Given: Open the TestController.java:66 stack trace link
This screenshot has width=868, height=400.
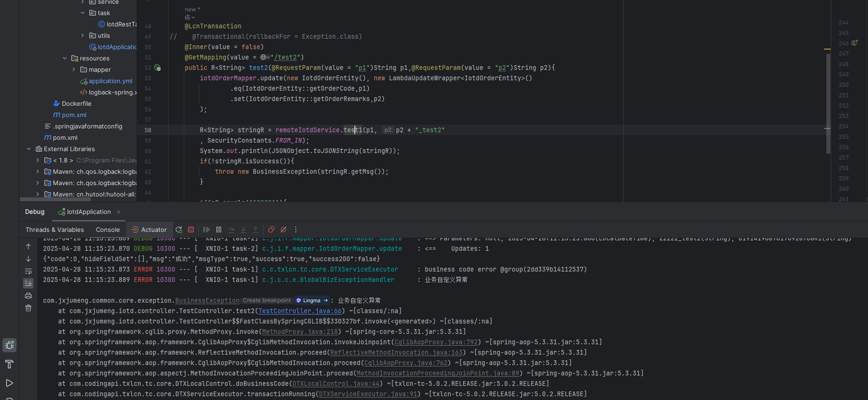Looking at the screenshot, I should coord(300,311).
